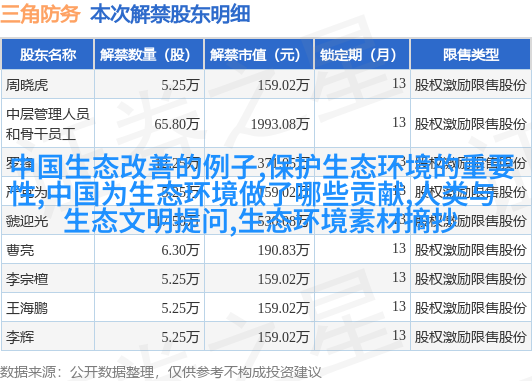Select the 周晓虎 shareholder name cell
Image resolution: width=532 pixels, height=381 pixels.
[x=27, y=85]
